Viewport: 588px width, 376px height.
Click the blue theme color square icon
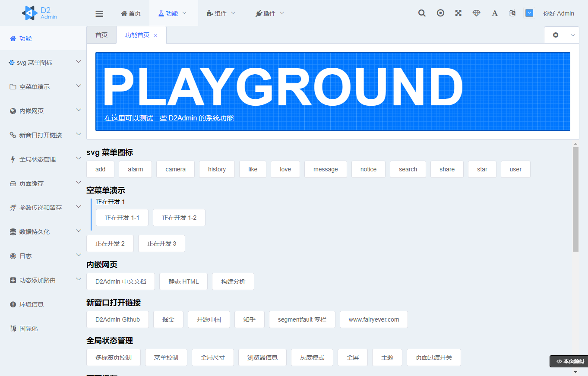[x=529, y=13]
